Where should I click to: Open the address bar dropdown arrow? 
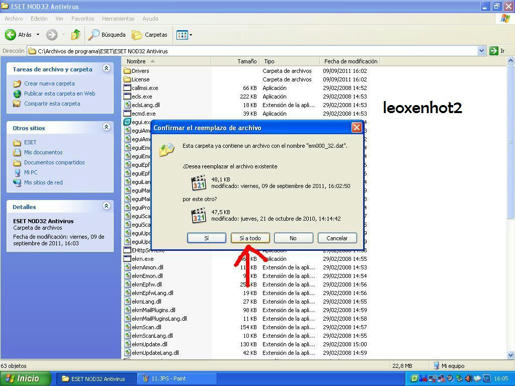pyautogui.click(x=481, y=51)
